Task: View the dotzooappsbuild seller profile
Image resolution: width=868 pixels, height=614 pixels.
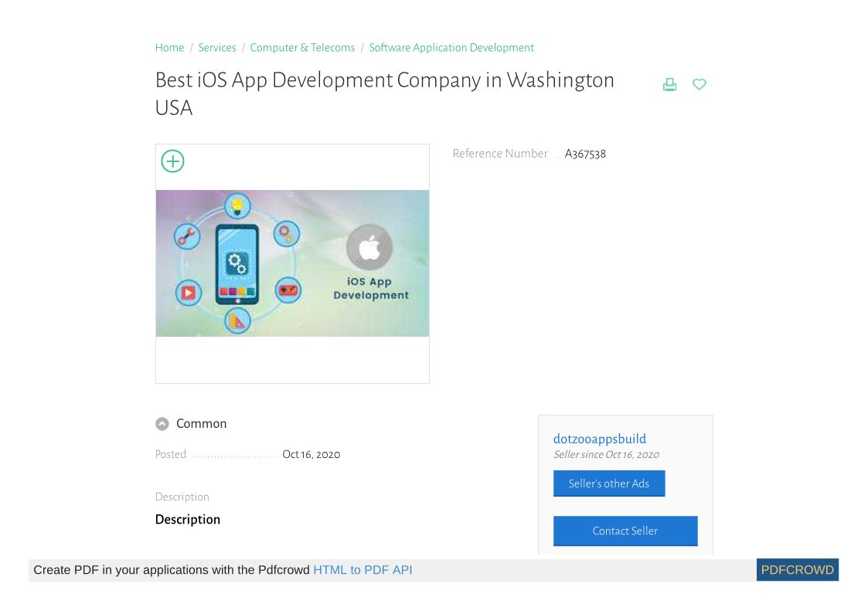Action: (x=599, y=439)
